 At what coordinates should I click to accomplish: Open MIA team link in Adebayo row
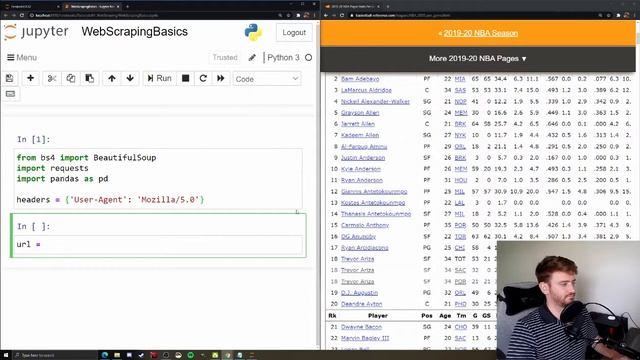(x=460, y=79)
